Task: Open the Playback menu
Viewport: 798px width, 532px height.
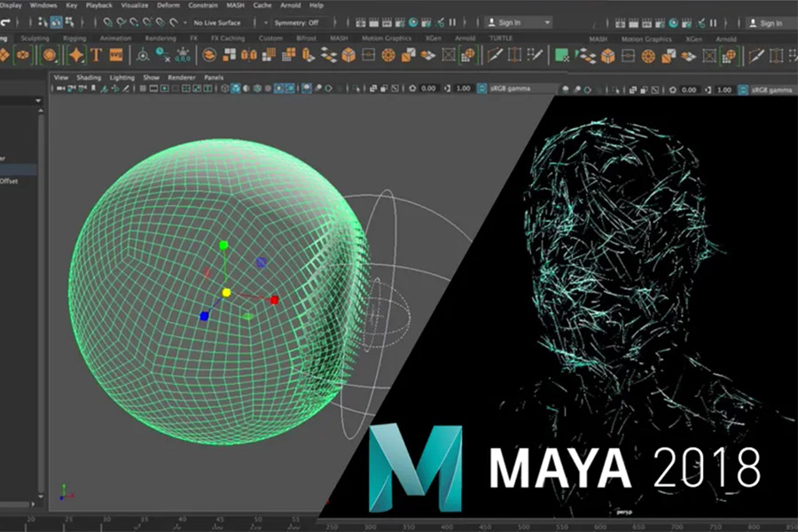Action: 98,5
